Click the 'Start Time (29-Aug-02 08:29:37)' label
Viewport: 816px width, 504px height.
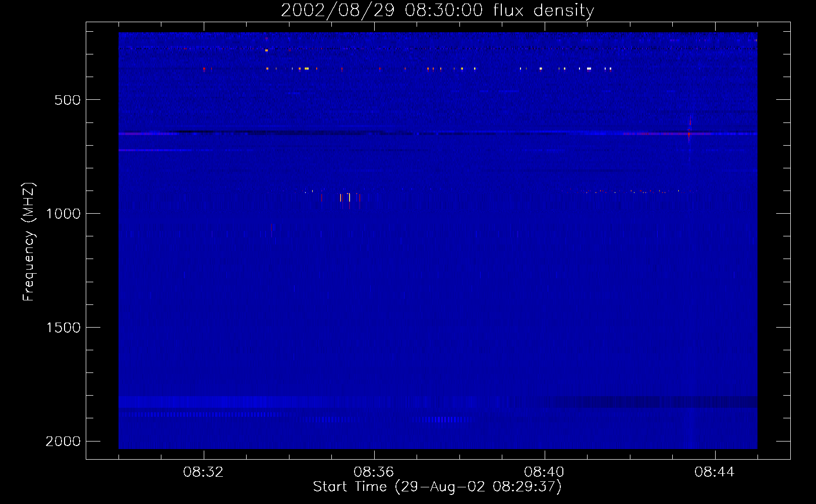tap(437, 487)
